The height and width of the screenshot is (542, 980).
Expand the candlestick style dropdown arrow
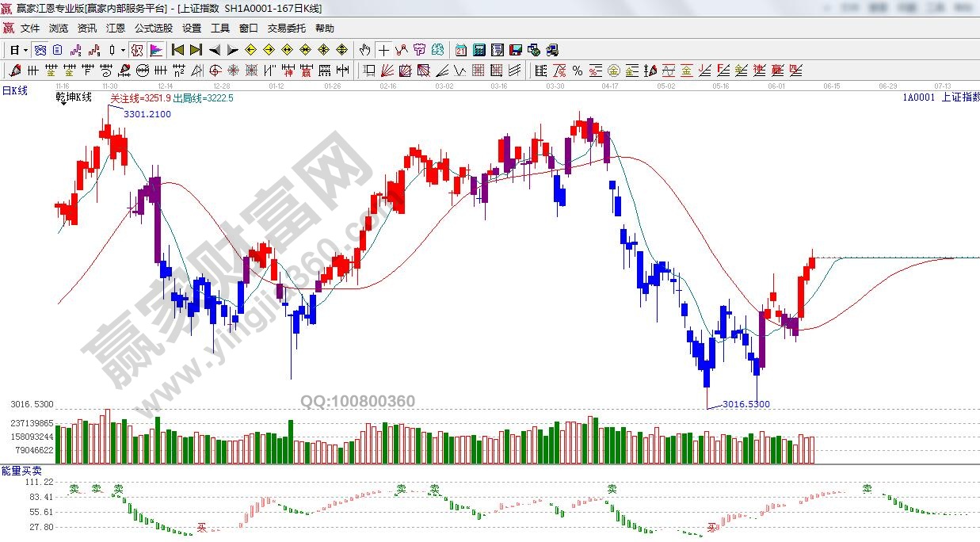click(x=123, y=50)
